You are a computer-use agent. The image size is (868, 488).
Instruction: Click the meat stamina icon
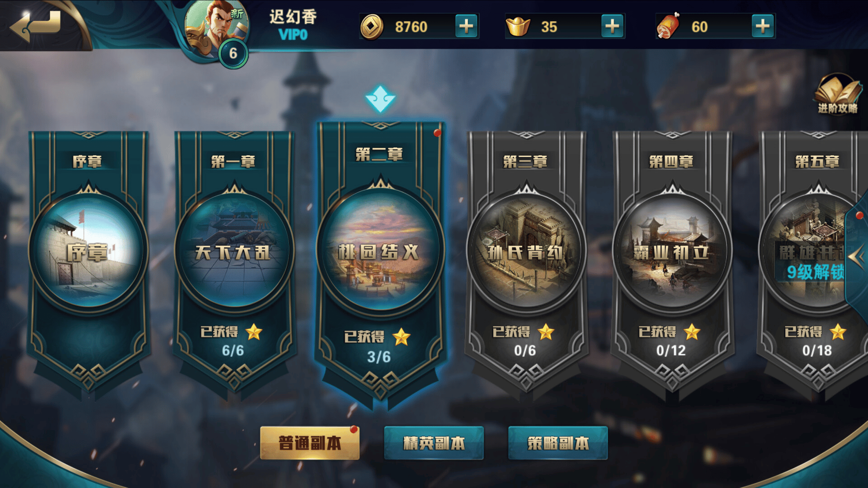[x=668, y=26]
